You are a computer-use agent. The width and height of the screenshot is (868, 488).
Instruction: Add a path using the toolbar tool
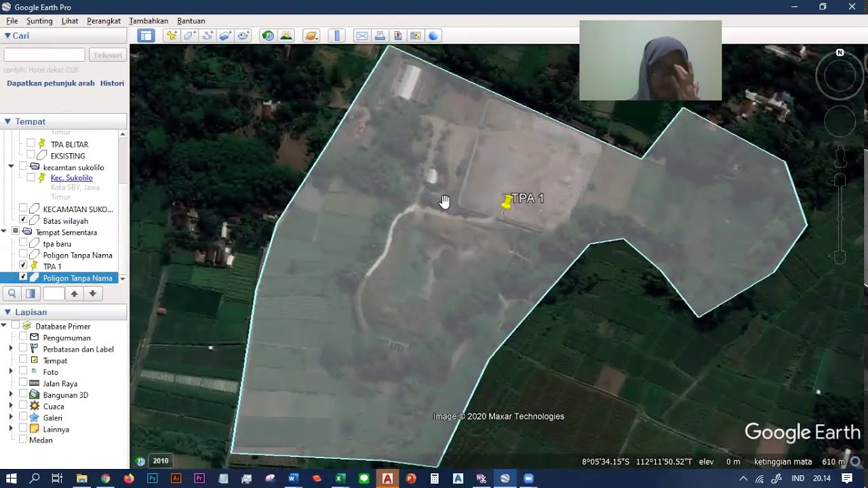click(x=208, y=35)
